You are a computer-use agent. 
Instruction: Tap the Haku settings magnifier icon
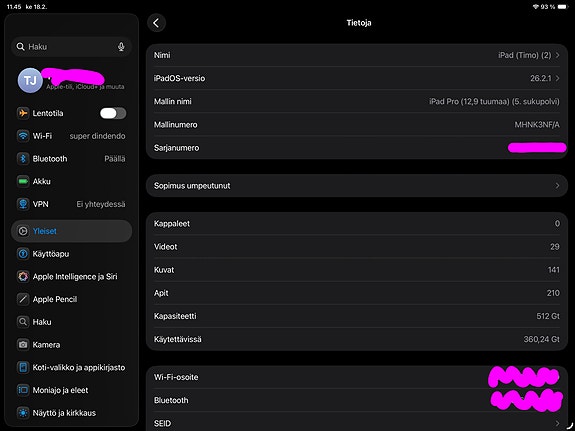tap(23, 322)
